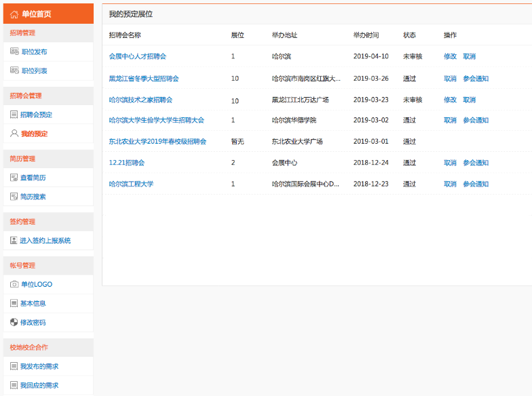The height and width of the screenshot is (396, 532).
Task: Open the 会展中心人才招聘会 link
Action: [137, 56]
